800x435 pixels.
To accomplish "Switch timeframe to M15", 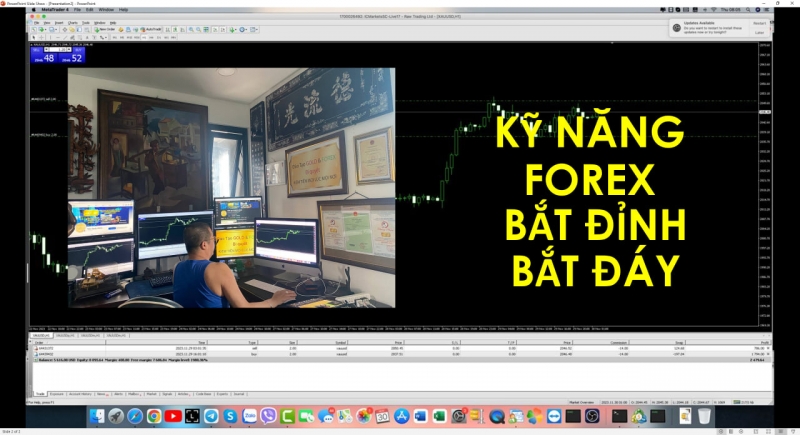I will pos(129,38).
